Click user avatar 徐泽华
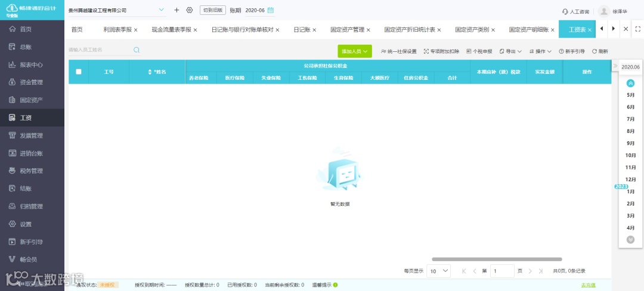644x291 pixels. tap(603, 11)
